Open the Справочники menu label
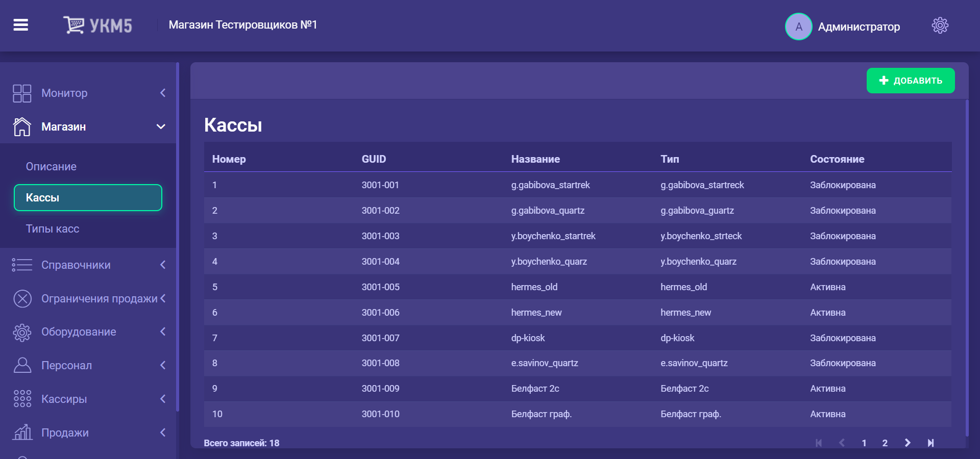980x459 pixels. (x=76, y=265)
